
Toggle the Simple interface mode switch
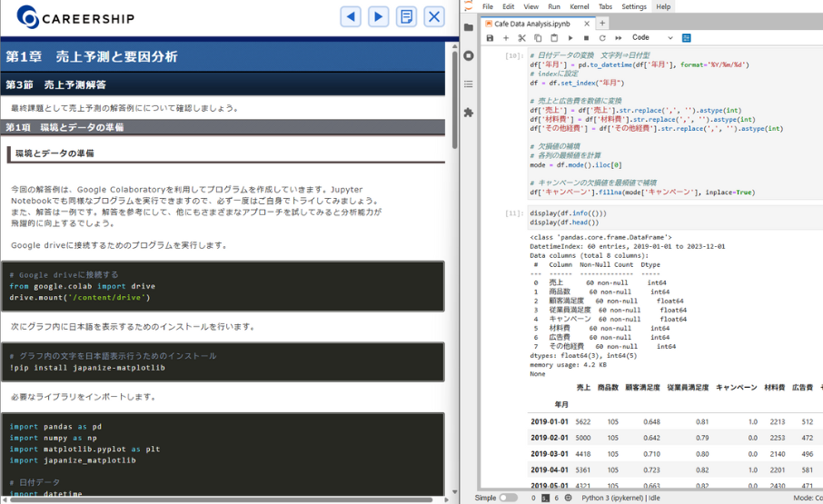(508, 498)
